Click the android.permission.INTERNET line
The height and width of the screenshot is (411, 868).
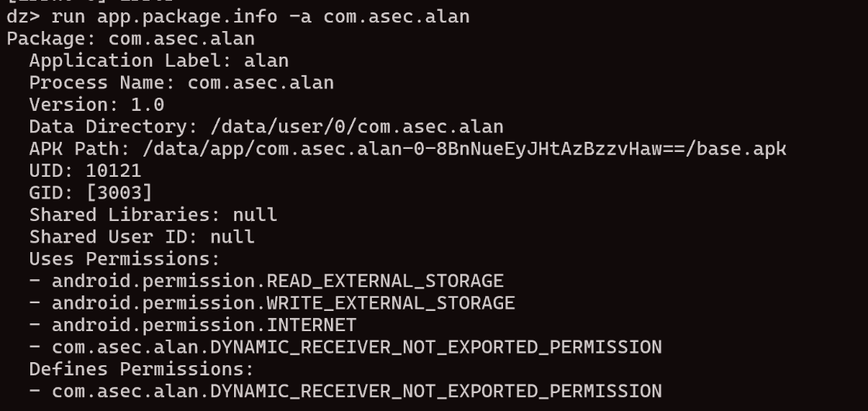(193, 325)
